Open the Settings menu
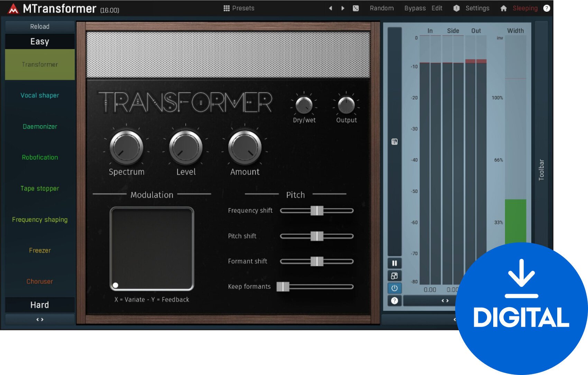 (477, 8)
